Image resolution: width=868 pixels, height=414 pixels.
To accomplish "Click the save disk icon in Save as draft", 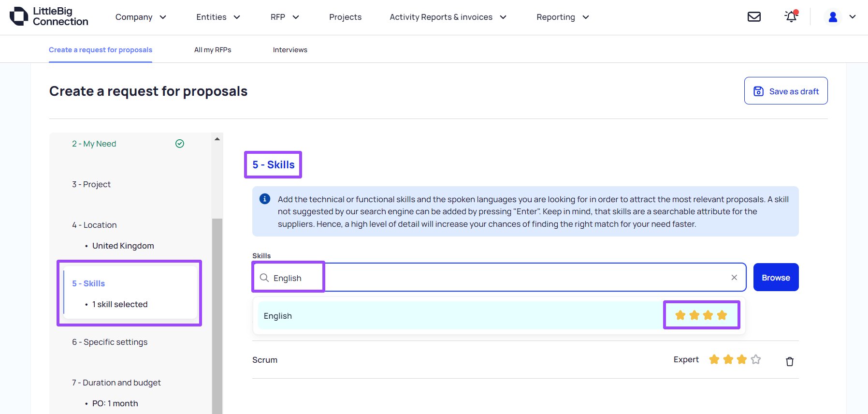I will (x=759, y=91).
